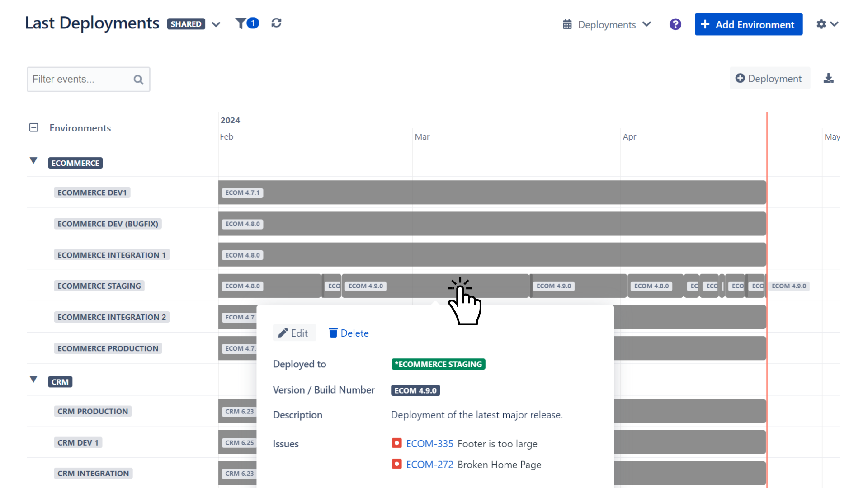
Task: Focus the Filter events input field
Action: click(x=88, y=80)
